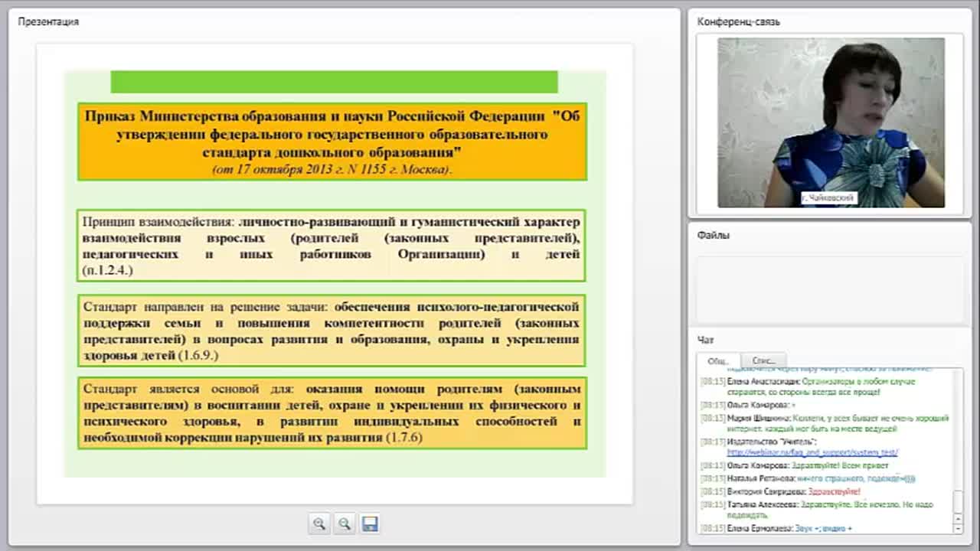Image resolution: width=980 pixels, height=551 pixels.
Task: Click the chat scrollbar down arrow
Action: coord(958,528)
